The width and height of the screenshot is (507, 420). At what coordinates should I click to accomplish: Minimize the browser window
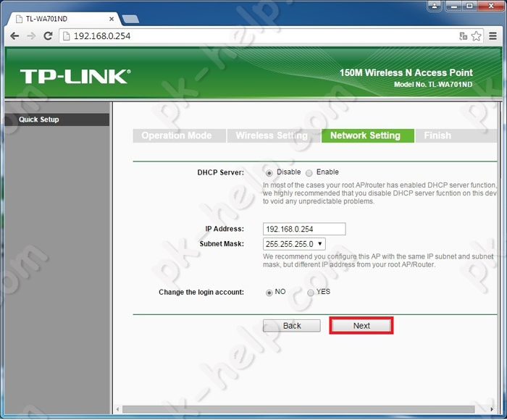(x=454, y=6)
